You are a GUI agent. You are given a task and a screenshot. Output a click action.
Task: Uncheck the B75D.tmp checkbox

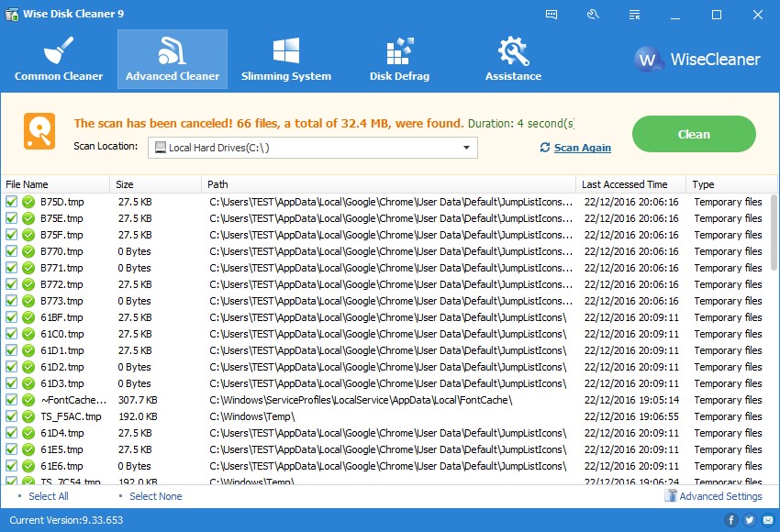pyautogui.click(x=11, y=202)
